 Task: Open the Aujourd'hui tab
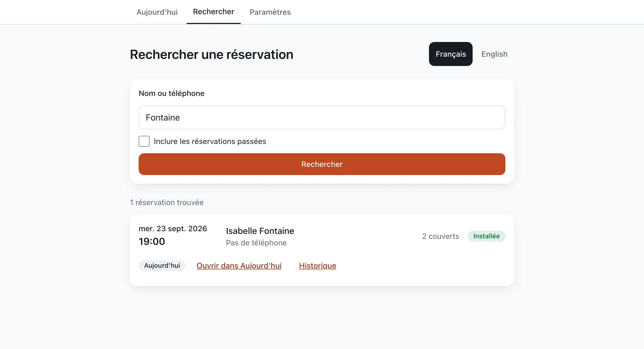[157, 12]
